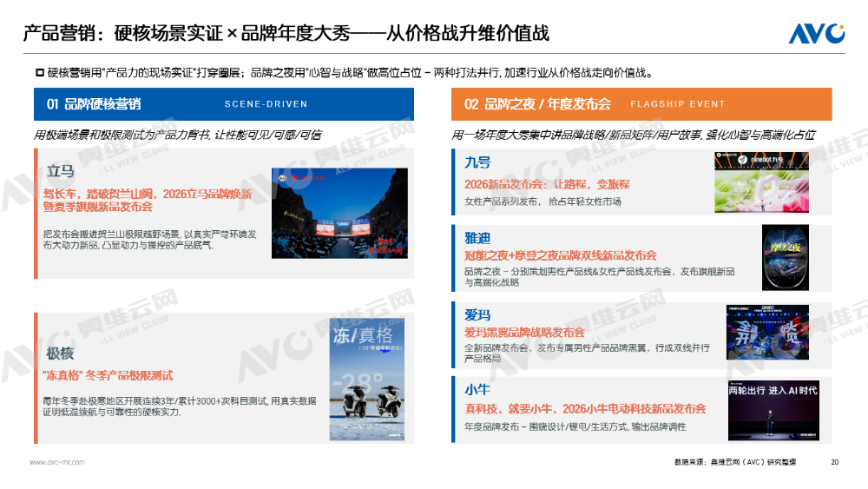Click the orange title '冻真格 冬季产品极限测试'
Image resolution: width=868 pixels, height=489 pixels.
(x=108, y=375)
